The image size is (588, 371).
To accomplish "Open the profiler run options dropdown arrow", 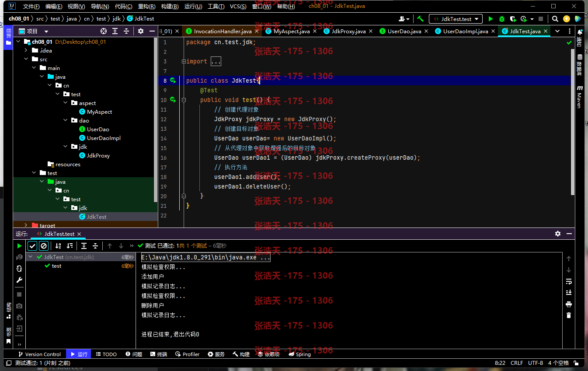I will (x=532, y=19).
